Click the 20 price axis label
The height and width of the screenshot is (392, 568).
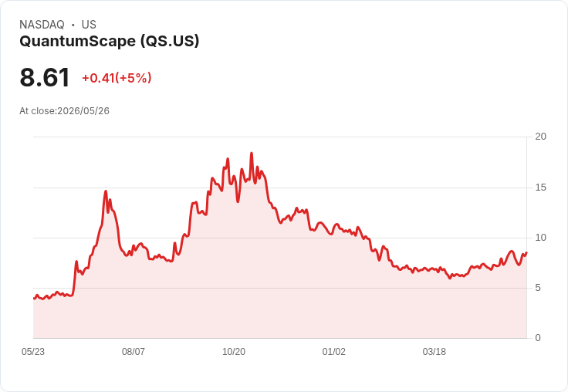(x=540, y=137)
